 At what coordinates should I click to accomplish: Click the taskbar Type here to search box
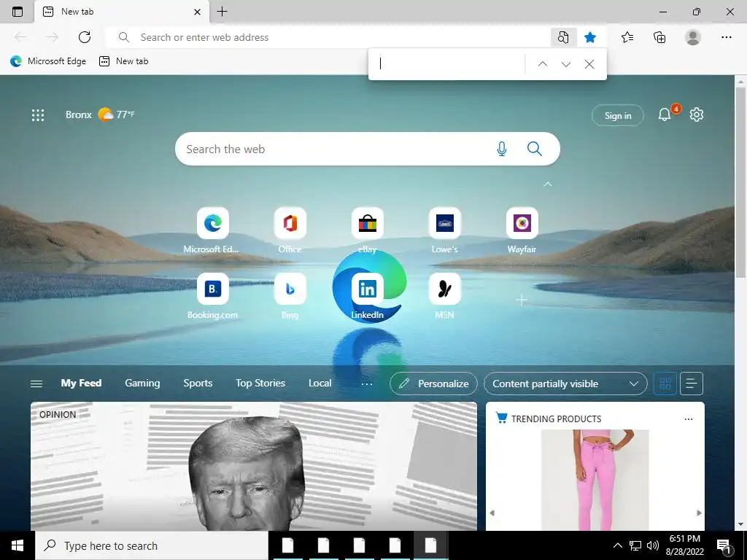click(x=152, y=545)
